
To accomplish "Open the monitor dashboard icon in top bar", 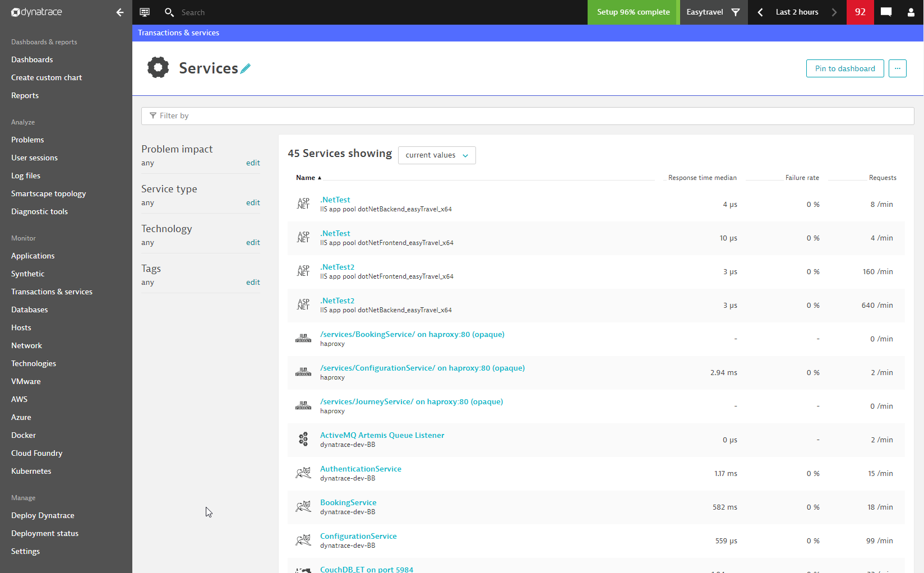I will coord(145,12).
